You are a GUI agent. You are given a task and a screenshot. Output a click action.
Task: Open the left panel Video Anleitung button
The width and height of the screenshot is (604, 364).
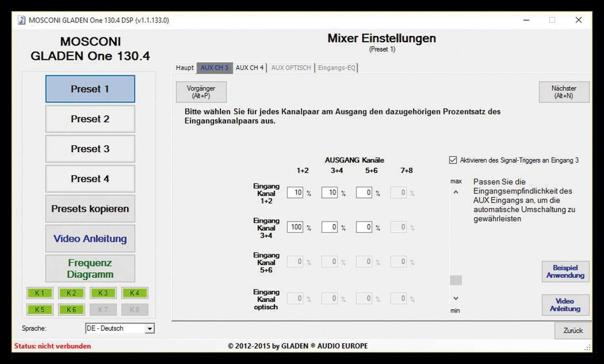click(90, 238)
